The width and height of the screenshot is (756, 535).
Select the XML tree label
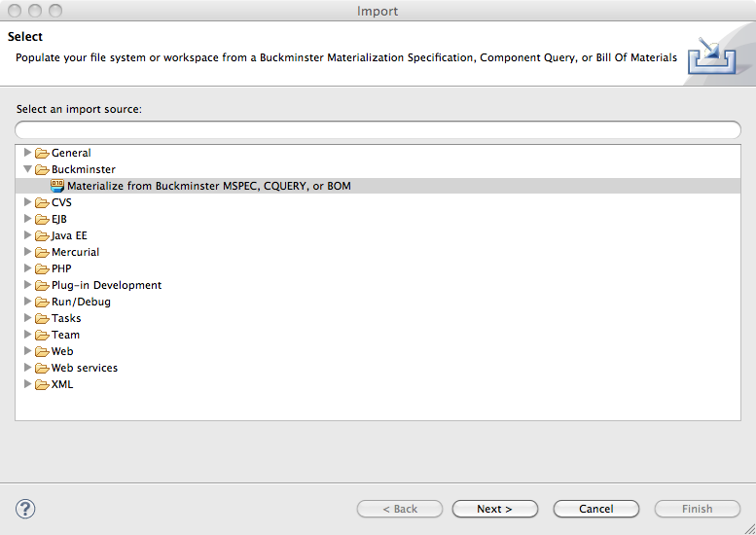click(62, 384)
